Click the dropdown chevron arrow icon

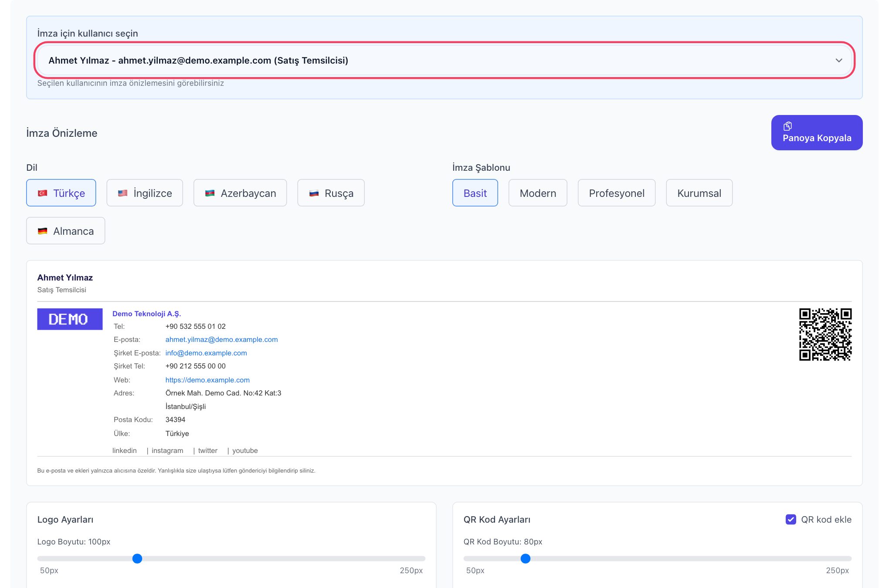tap(839, 61)
